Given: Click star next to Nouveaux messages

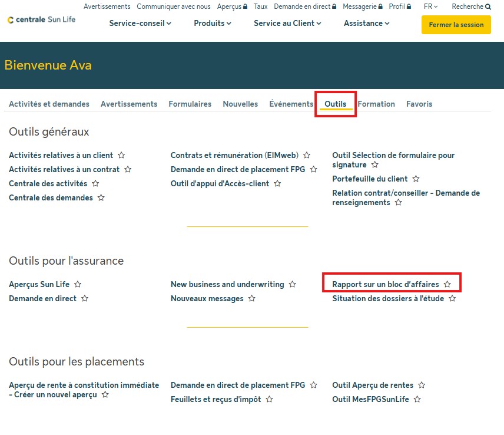Looking at the screenshot, I should pyautogui.click(x=251, y=299).
